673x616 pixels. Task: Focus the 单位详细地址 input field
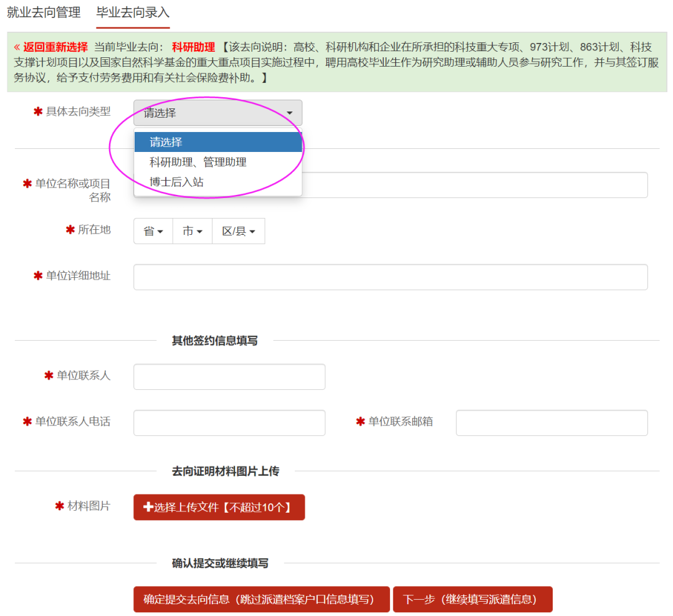click(390, 277)
